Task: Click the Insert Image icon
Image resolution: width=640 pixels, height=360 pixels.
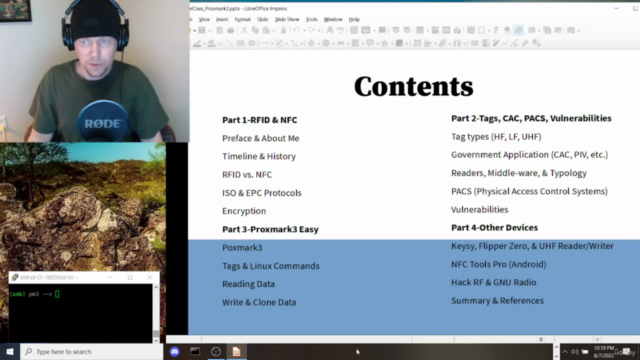Action: (x=435, y=30)
